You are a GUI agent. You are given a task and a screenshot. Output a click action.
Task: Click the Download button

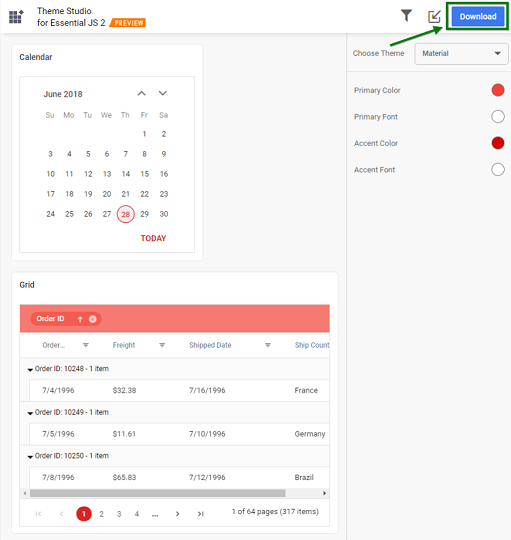(478, 17)
